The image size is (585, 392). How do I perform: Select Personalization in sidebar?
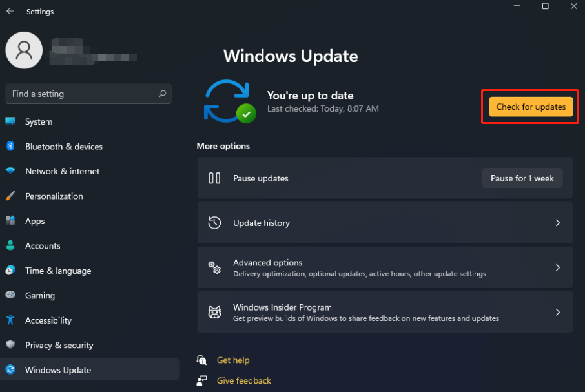click(x=90, y=196)
